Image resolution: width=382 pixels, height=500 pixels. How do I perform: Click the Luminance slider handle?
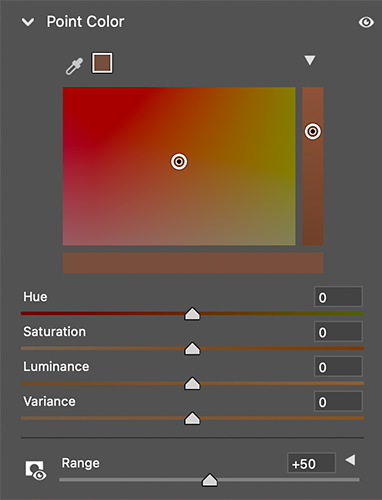tap(192, 384)
